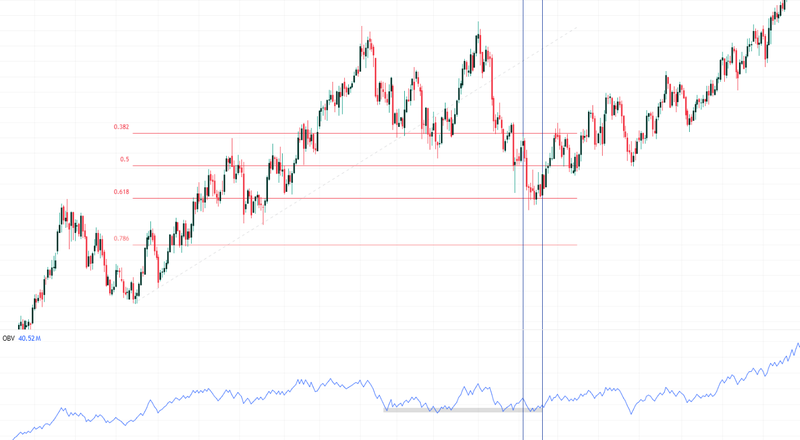Click the OBV indicator name label

(8, 338)
